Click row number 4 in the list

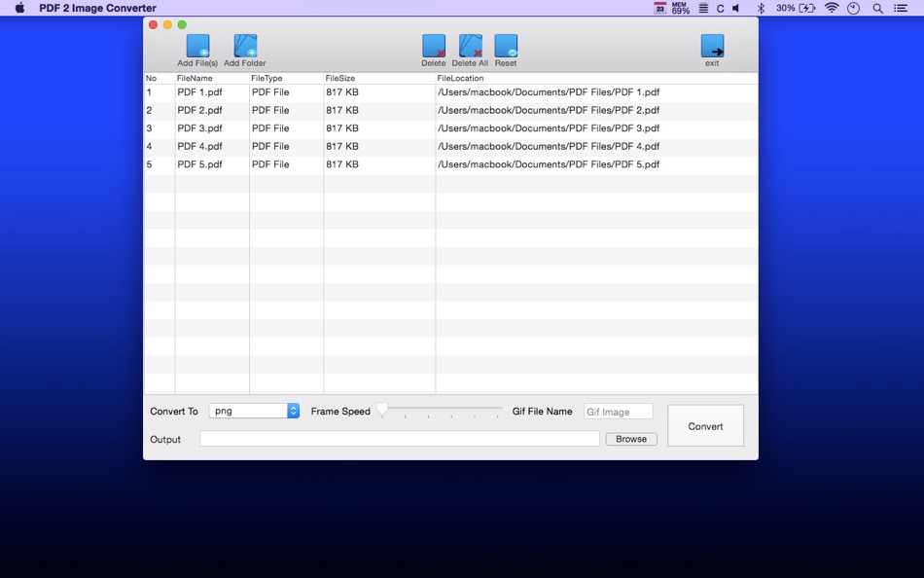point(149,146)
